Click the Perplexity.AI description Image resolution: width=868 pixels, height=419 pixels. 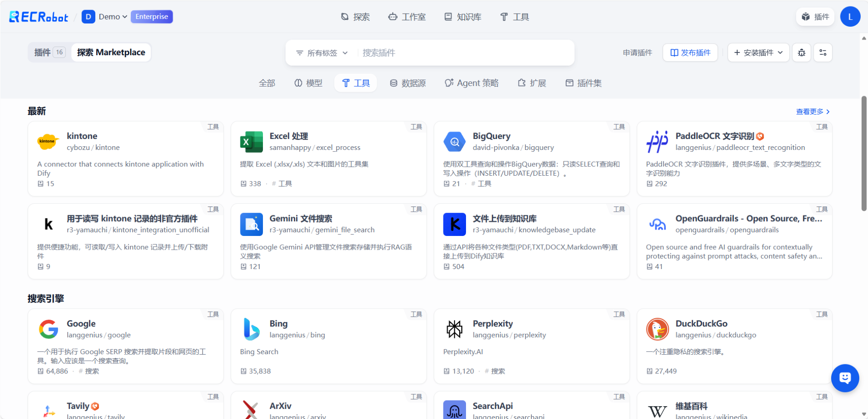(x=463, y=352)
